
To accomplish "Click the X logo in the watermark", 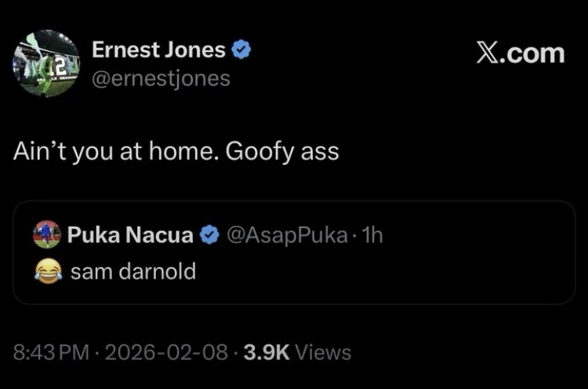I will coord(488,53).
